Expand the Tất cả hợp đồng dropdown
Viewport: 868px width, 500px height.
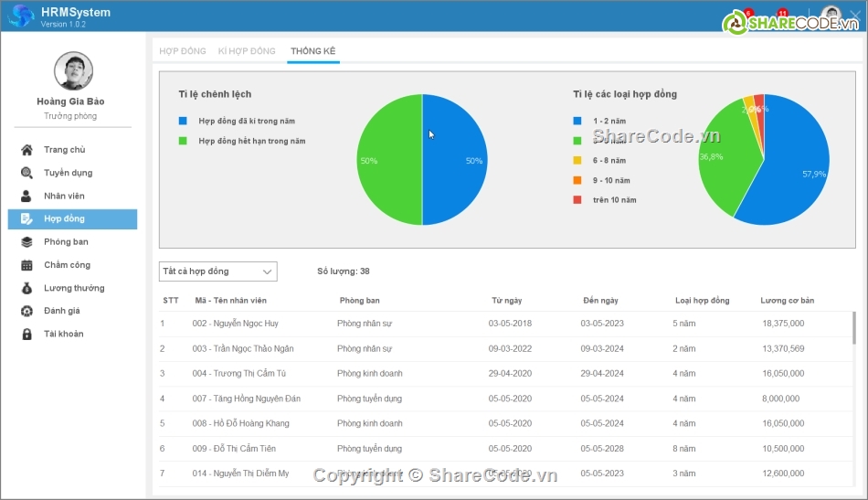[x=217, y=271]
